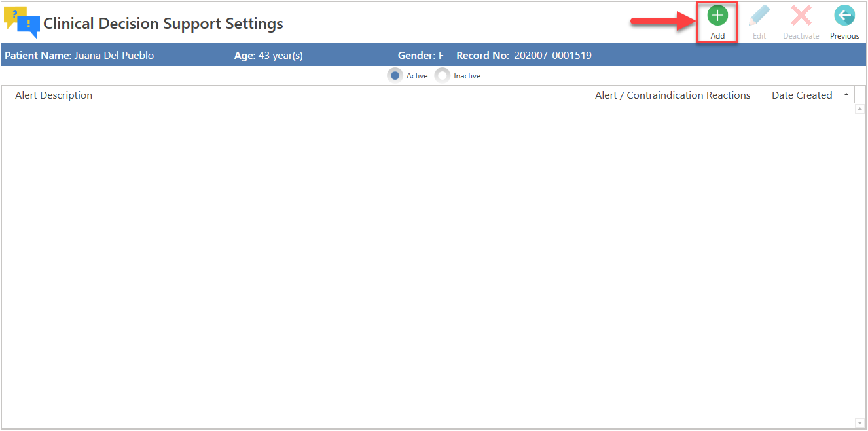Select the Active radio button
This screenshot has height=431, width=868.
[x=395, y=76]
